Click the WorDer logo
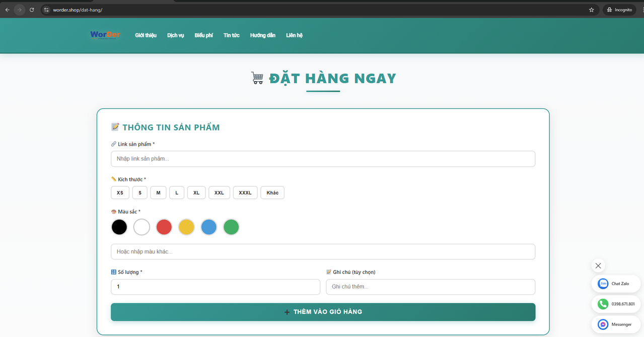 (x=105, y=35)
